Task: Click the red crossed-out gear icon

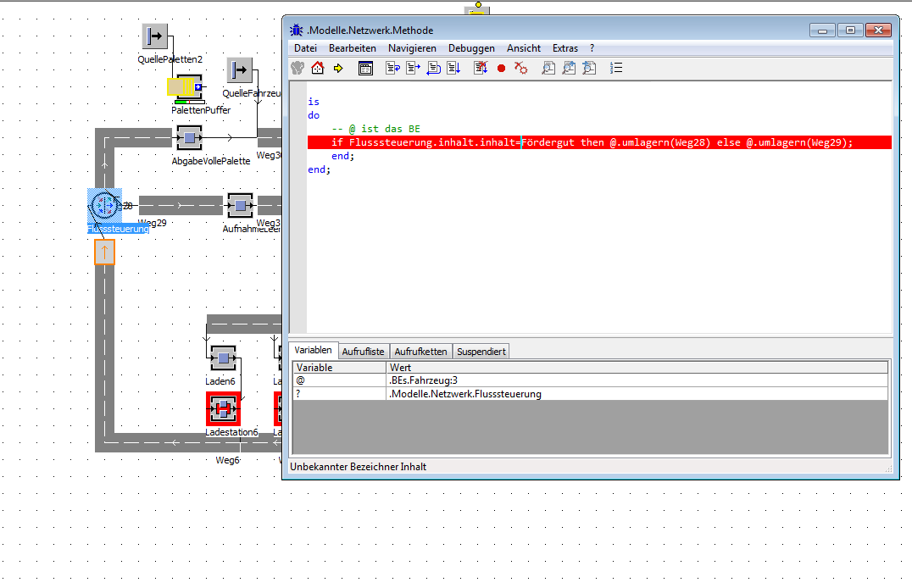Action: tap(521, 68)
